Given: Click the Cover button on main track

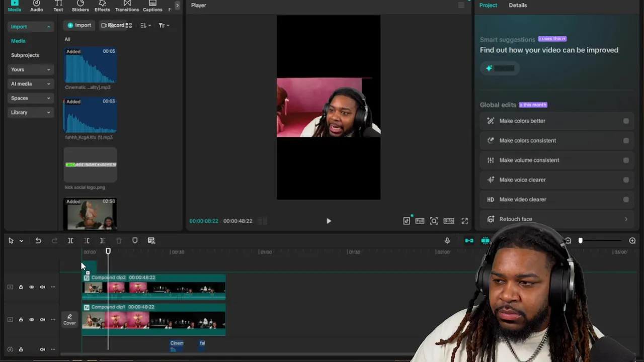Looking at the screenshot, I should click(69, 319).
